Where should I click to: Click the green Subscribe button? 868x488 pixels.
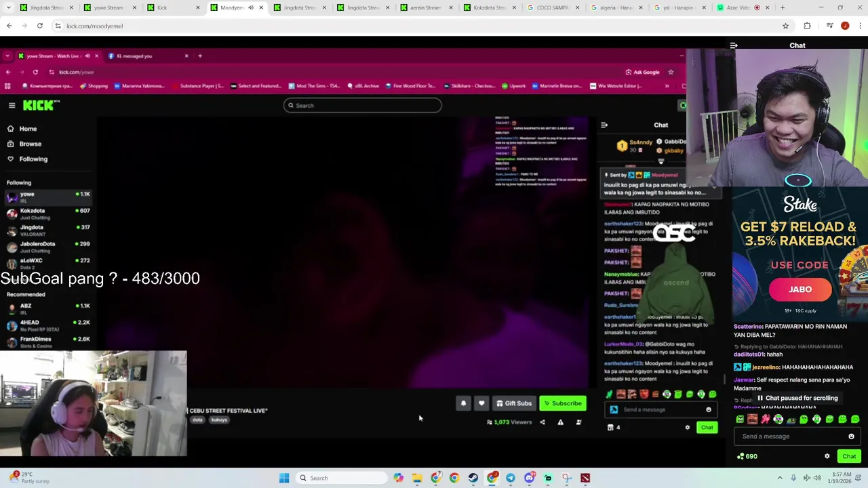(563, 403)
